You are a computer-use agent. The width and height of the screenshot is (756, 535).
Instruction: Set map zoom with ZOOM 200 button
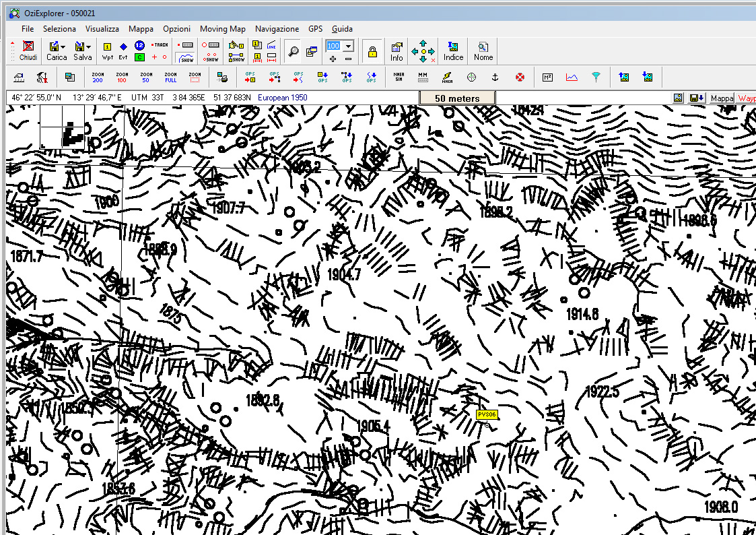point(98,77)
